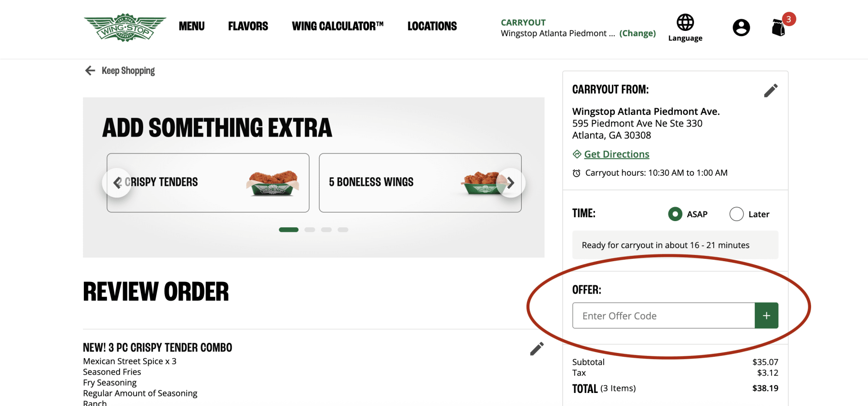
Task: Edit the 3 PC Crispy Tender Combo item
Action: pyautogui.click(x=536, y=349)
